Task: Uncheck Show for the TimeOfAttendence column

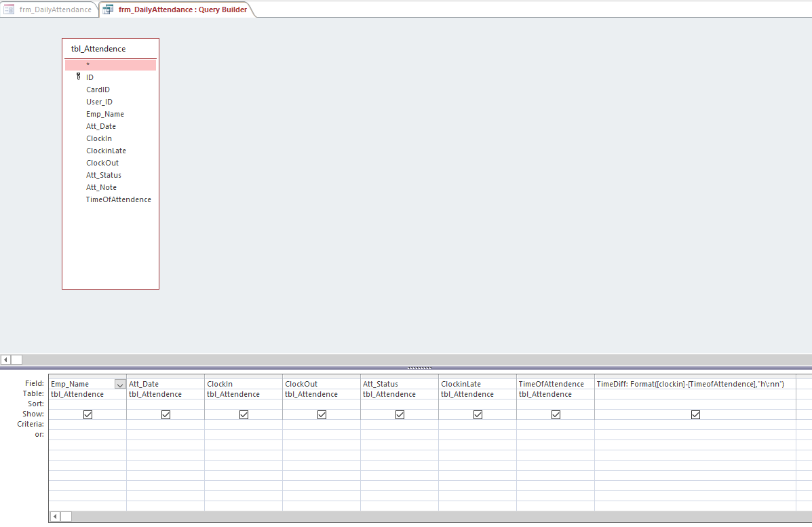Action: click(x=556, y=414)
